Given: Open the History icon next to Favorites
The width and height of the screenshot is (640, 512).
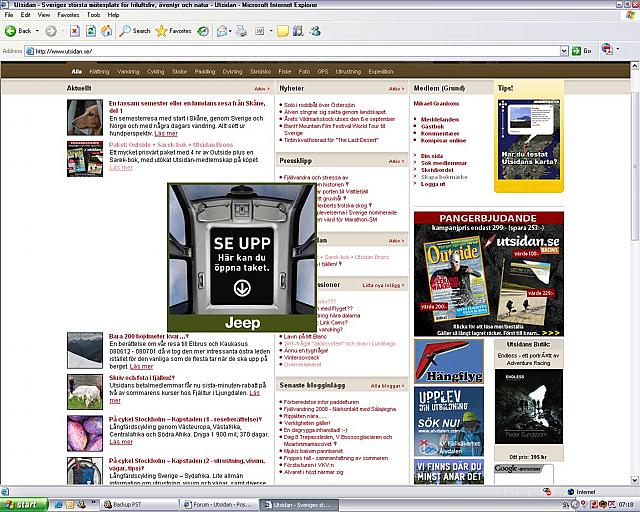Looking at the screenshot, I should pos(203,31).
